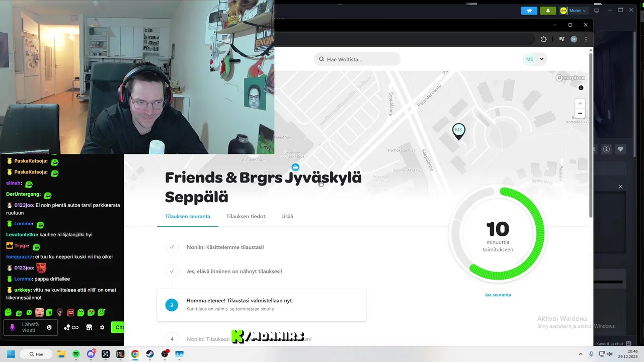
Task: Open the Windows Start menu
Action: (x=11, y=354)
